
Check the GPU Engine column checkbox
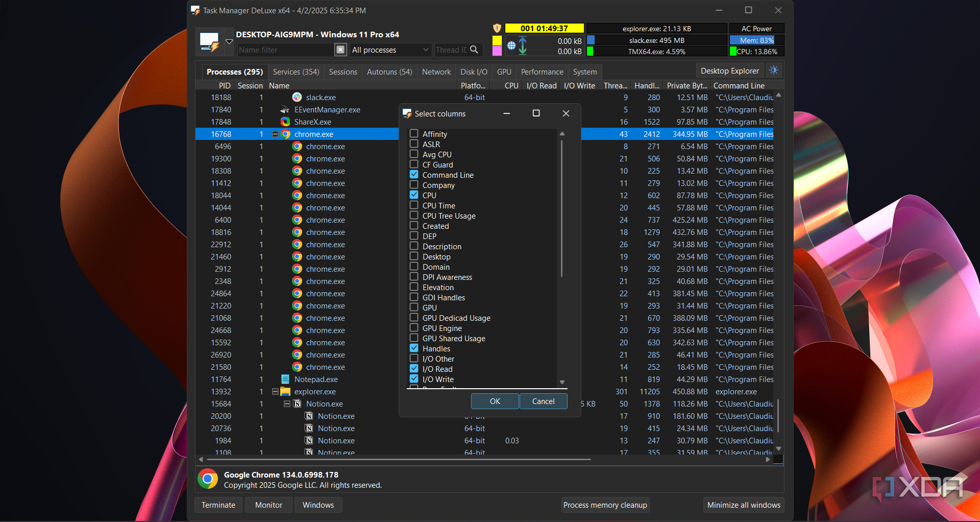click(x=414, y=328)
